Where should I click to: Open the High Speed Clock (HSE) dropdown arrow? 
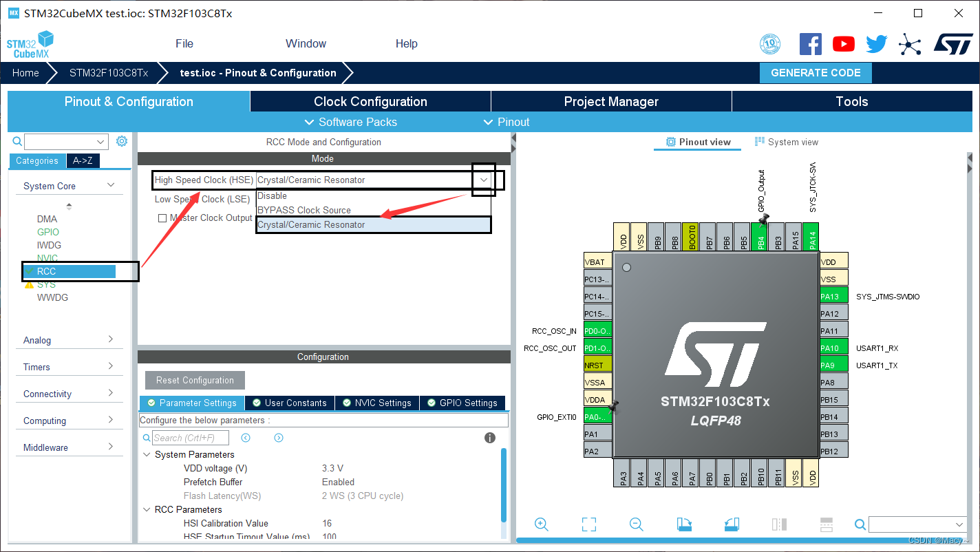coord(484,180)
